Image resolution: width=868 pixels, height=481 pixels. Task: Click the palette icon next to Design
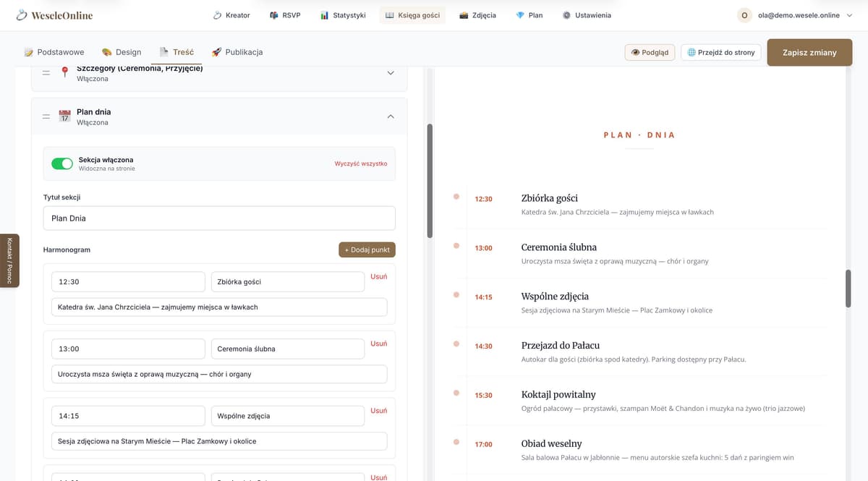point(107,52)
